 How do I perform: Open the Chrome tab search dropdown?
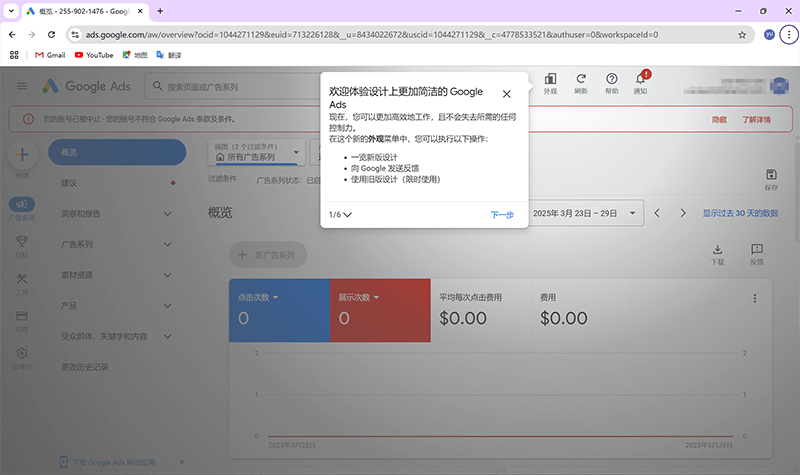11,11
